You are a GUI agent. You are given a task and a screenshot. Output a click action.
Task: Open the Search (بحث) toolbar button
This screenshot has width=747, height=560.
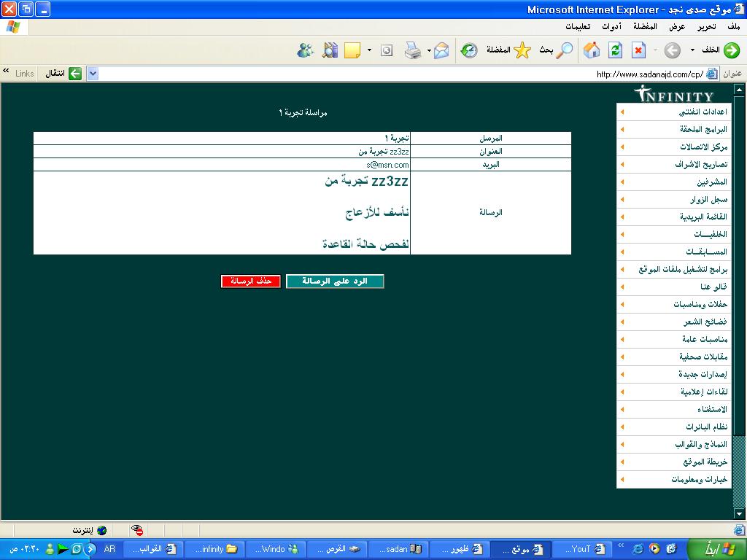click(x=556, y=50)
